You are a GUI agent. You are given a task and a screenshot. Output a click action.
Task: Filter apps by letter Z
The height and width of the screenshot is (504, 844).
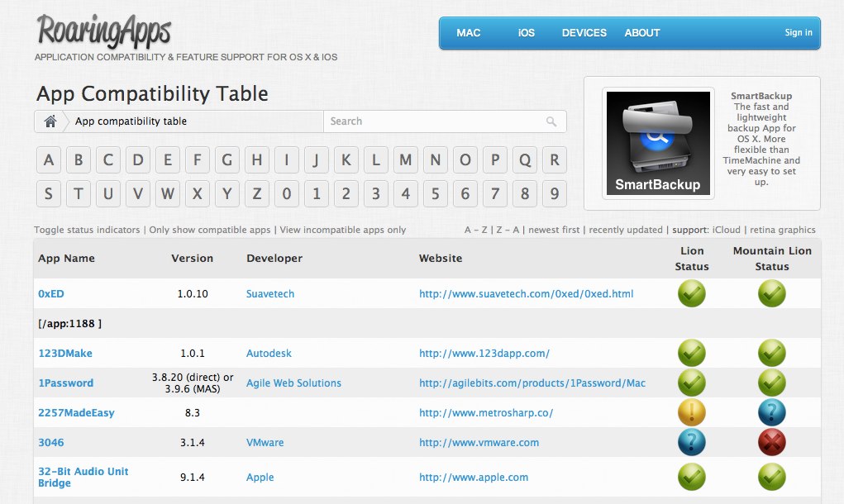(257, 193)
